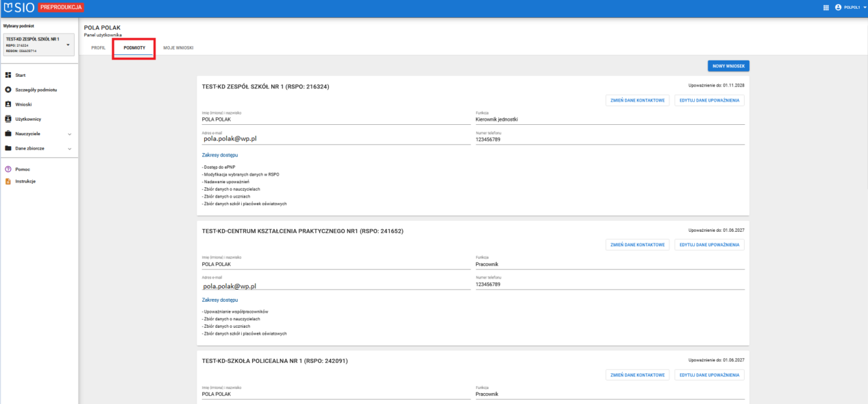This screenshot has height=404, width=868.
Task: Switch to the Profil tab
Action: tap(98, 48)
